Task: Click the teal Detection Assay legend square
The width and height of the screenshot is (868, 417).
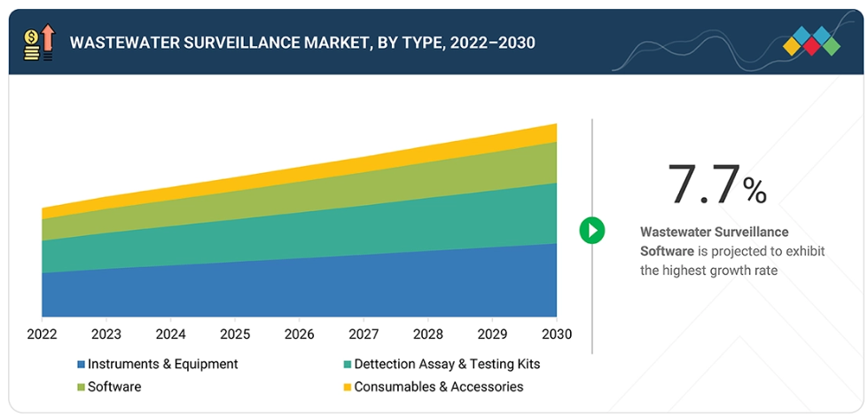Action: [348, 365]
